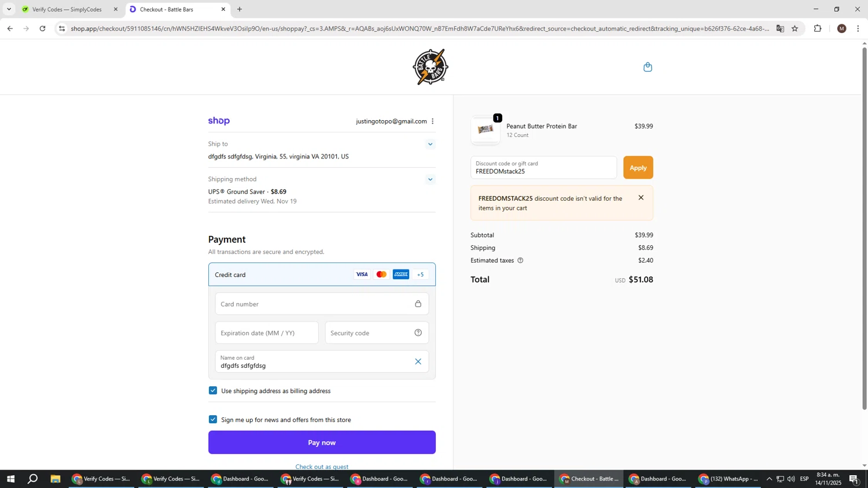This screenshot has width=868, height=488.
Task: Click the page vertical scrollbar
Action: (865, 228)
